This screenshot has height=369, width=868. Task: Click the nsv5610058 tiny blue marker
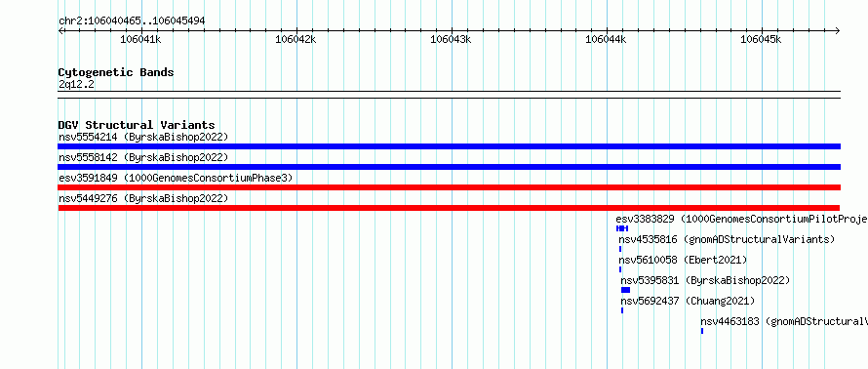620,269
